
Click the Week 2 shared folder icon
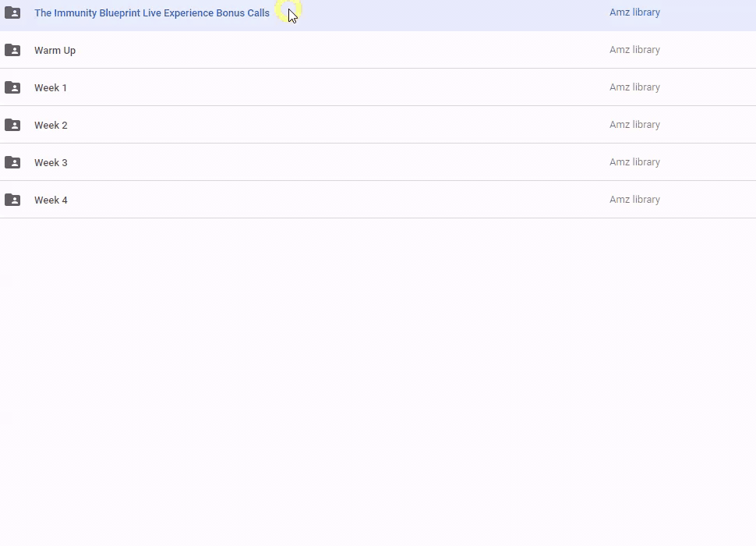(12, 125)
